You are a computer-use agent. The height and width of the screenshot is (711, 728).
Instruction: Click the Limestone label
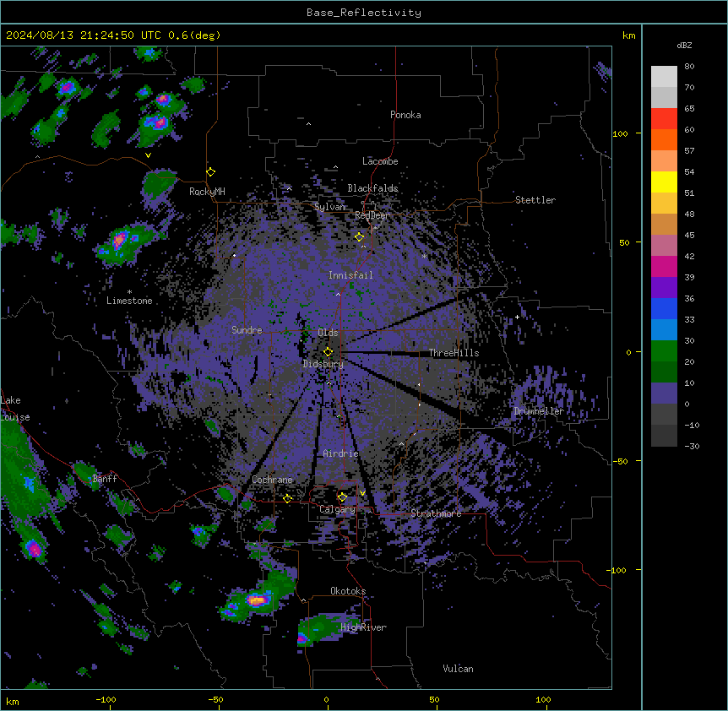[129, 301]
